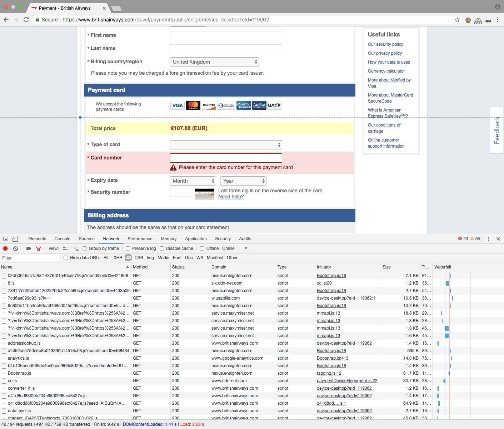Open the filter funnel icon

coord(39,248)
